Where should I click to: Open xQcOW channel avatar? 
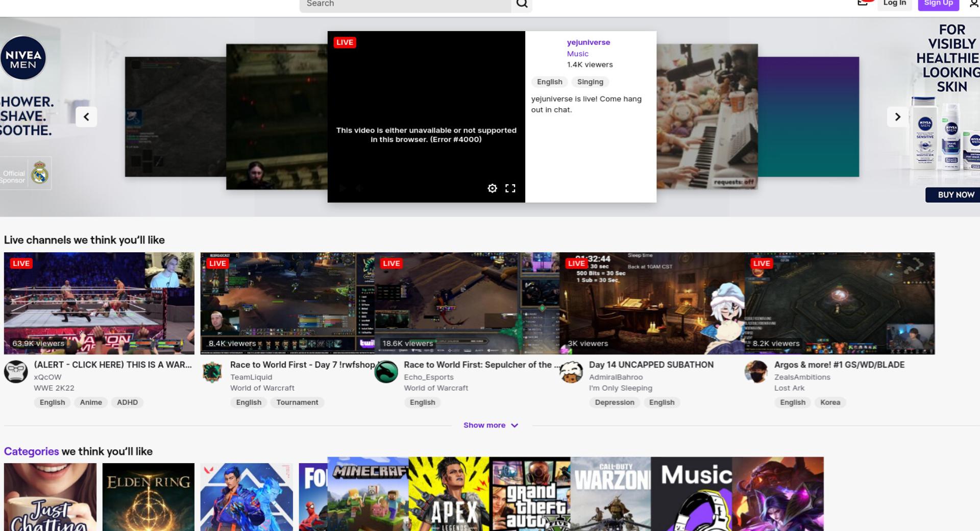(16, 372)
